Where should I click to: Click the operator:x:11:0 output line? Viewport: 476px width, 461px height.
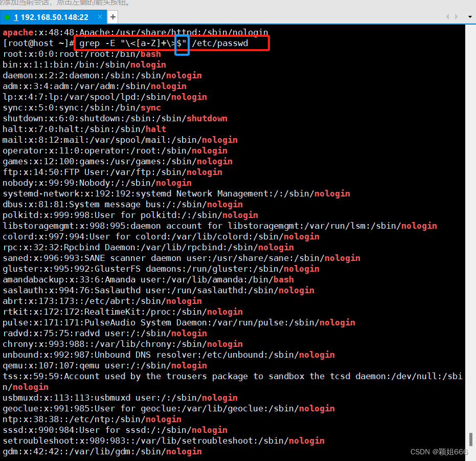tap(115, 151)
